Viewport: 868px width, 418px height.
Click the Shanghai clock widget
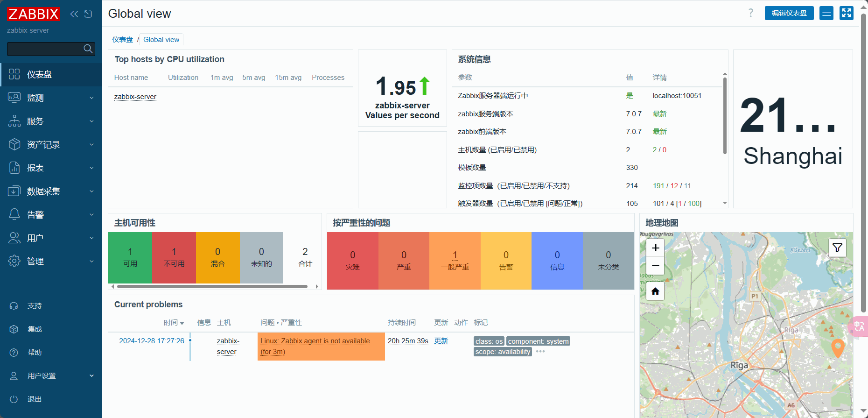click(x=793, y=129)
